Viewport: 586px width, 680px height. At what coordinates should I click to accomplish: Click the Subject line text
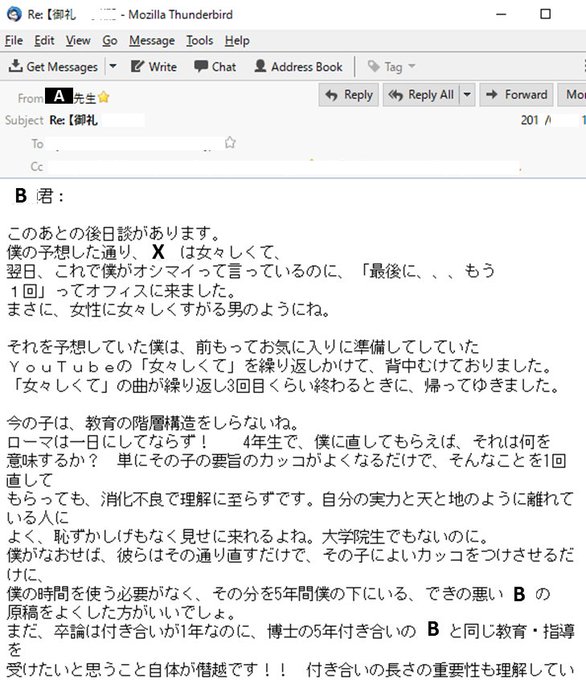(73, 120)
